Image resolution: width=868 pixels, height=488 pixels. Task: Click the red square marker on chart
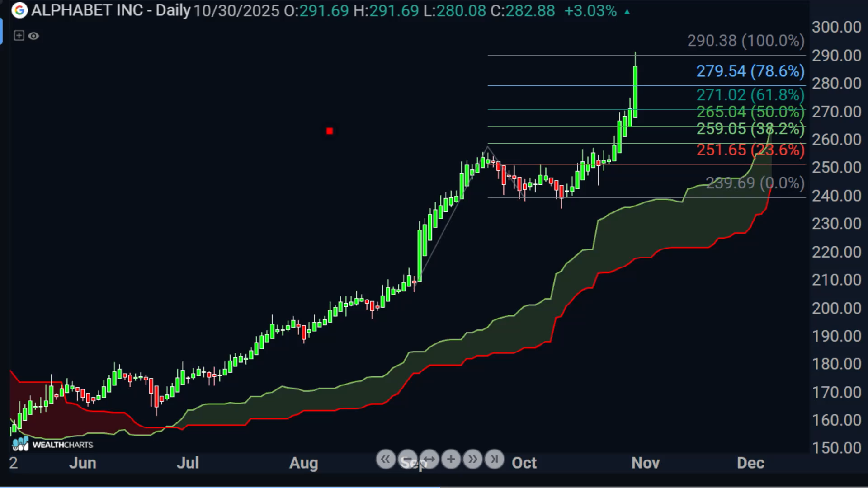(x=330, y=131)
